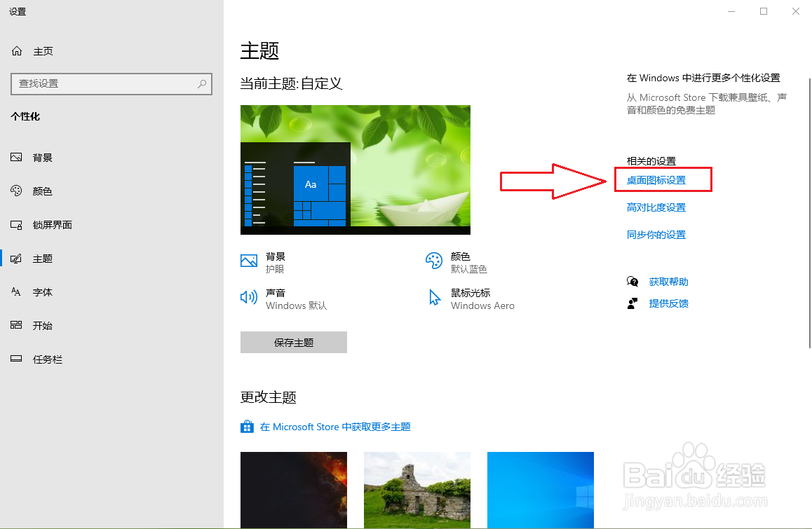Image resolution: width=812 pixels, height=529 pixels.
Task: Click the home icon beside 主页
Action: click(17, 50)
